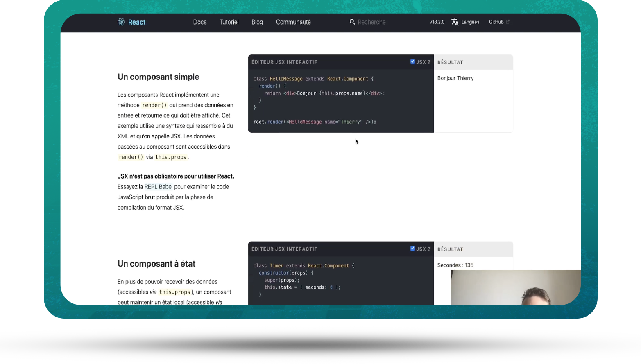Click the "Secondes : 135" result text

tap(455, 265)
